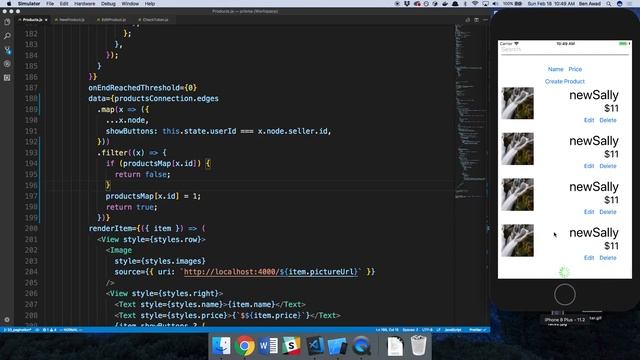The height and width of the screenshot is (360, 640).
Task: Click the first newSally product thumbnail
Action: point(517,103)
